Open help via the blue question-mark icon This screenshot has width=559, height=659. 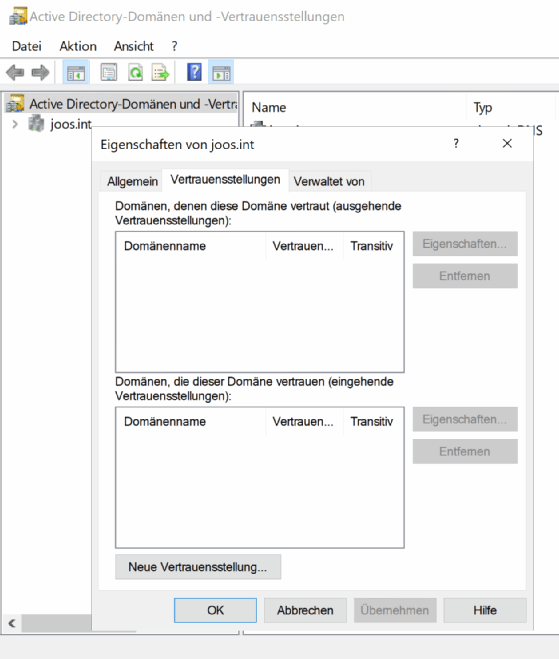[x=194, y=72]
